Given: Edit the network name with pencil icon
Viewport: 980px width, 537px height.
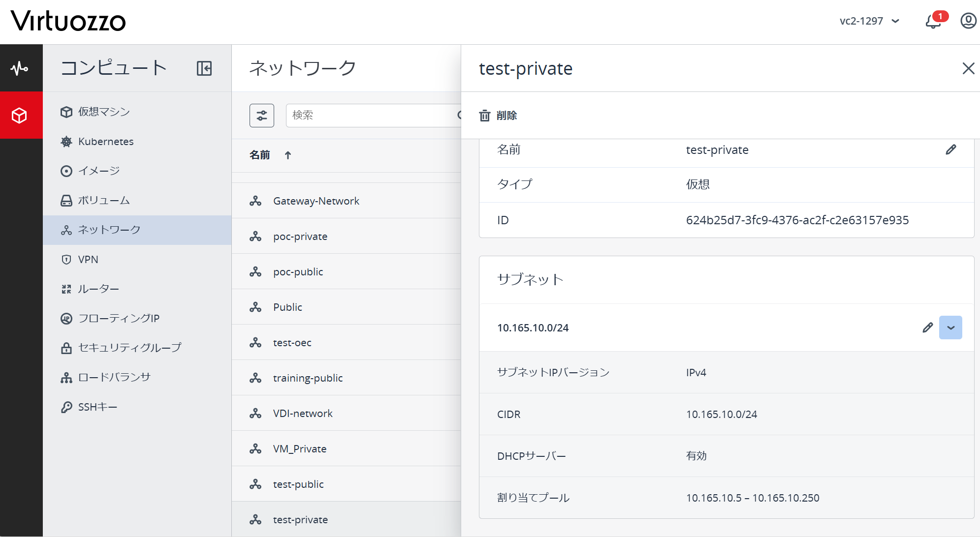Looking at the screenshot, I should coord(950,150).
